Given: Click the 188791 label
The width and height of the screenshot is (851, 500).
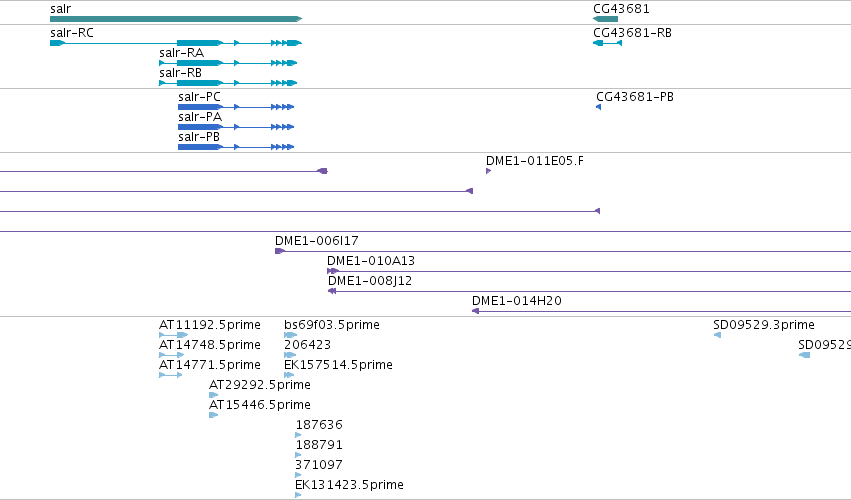Looking at the screenshot, I should point(319,445).
